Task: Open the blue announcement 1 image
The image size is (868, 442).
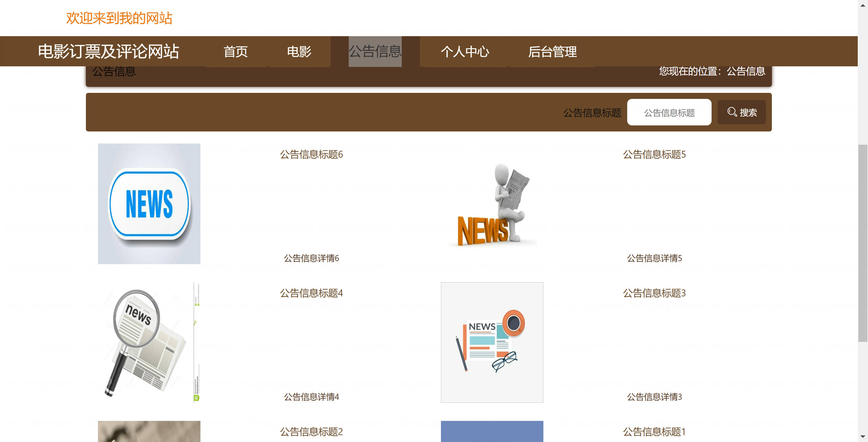Action: coord(492,431)
